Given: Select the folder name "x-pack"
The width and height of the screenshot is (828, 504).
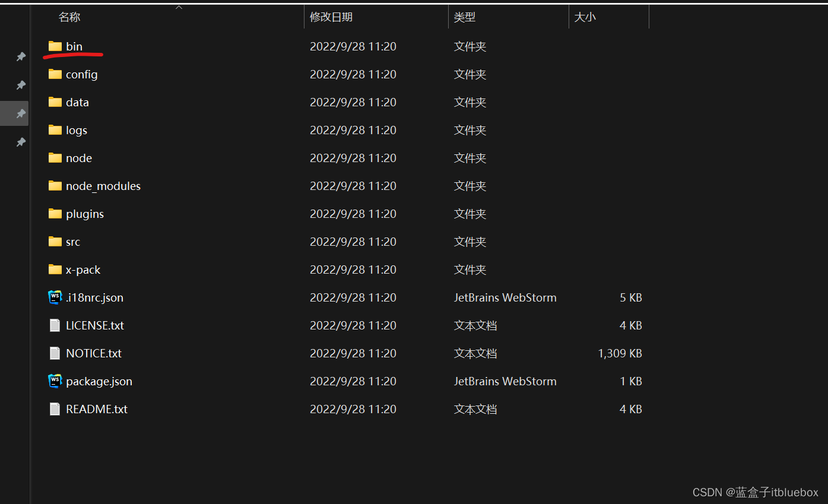Looking at the screenshot, I should 83,270.
